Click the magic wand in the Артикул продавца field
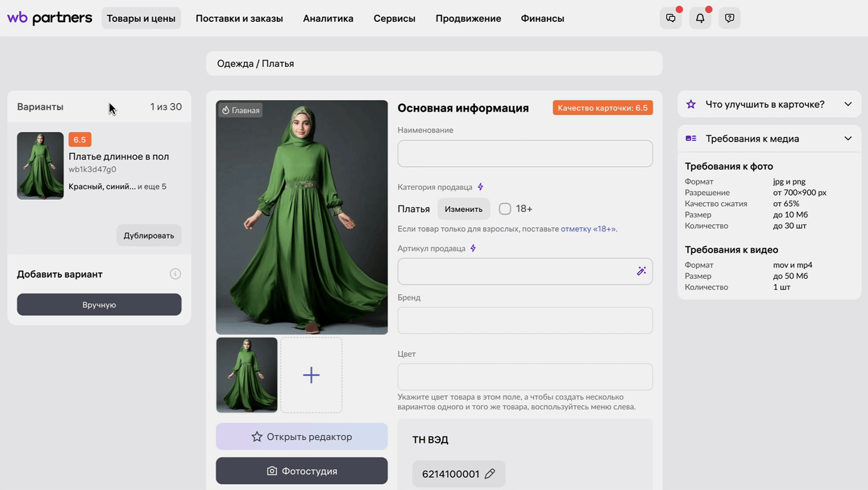Viewport: 868px width, 490px height. [x=641, y=271]
